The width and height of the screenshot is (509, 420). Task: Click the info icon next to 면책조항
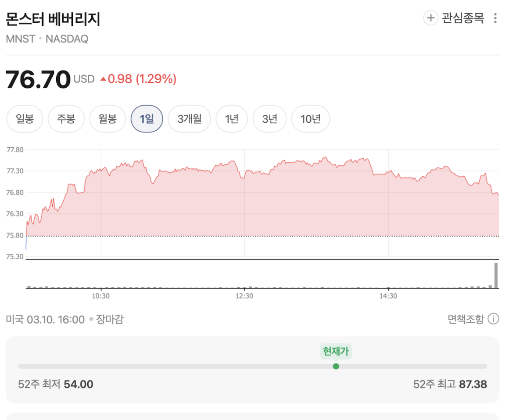[494, 319]
